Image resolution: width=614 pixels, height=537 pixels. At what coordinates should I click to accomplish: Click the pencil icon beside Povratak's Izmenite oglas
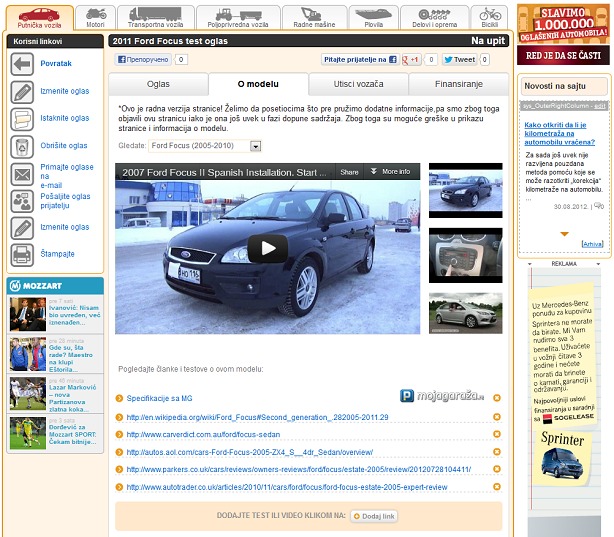tap(22, 92)
